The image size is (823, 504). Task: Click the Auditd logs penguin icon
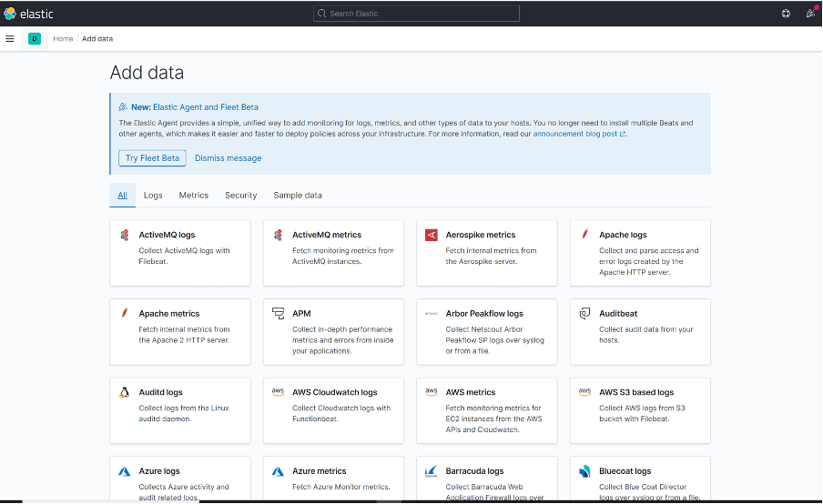click(125, 392)
